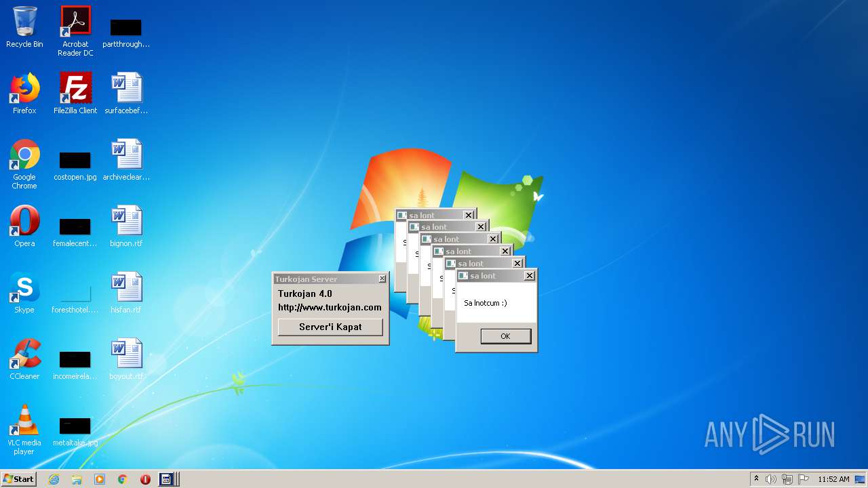Image resolution: width=868 pixels, height=488 pixels.
Task: Select the partthrough file icon
Action: click(x=126, y=33)
